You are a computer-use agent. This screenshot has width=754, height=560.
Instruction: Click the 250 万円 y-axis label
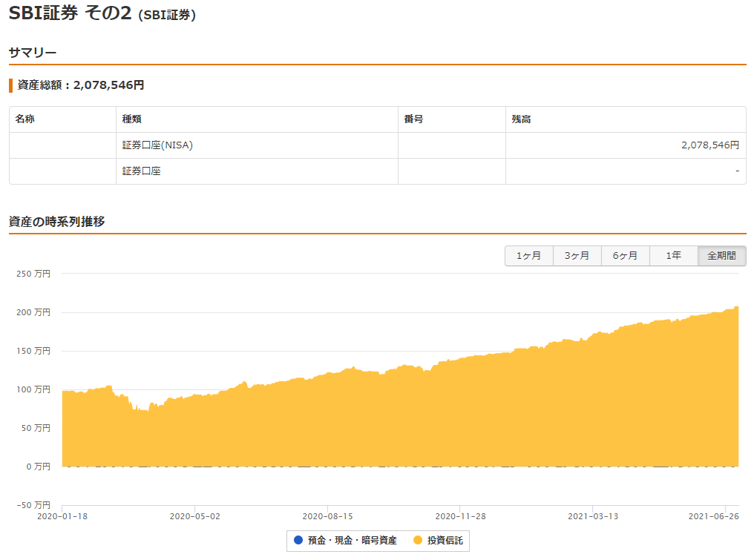(x=33, y=274)
